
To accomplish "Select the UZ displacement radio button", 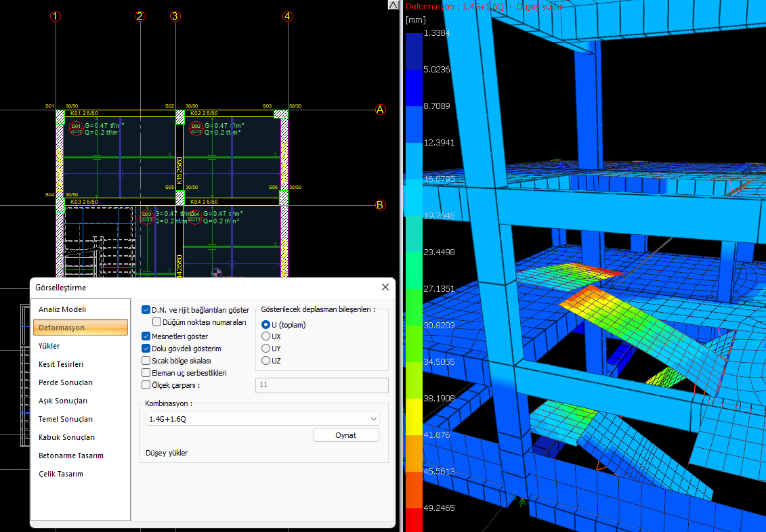I will pyautogui.click(x=266, y=361).
